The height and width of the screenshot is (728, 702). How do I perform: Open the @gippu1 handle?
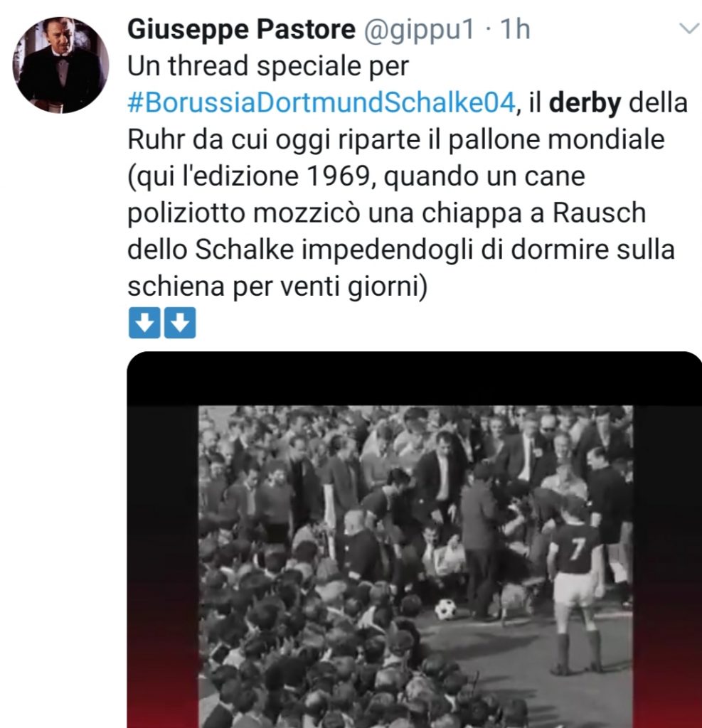419,30
